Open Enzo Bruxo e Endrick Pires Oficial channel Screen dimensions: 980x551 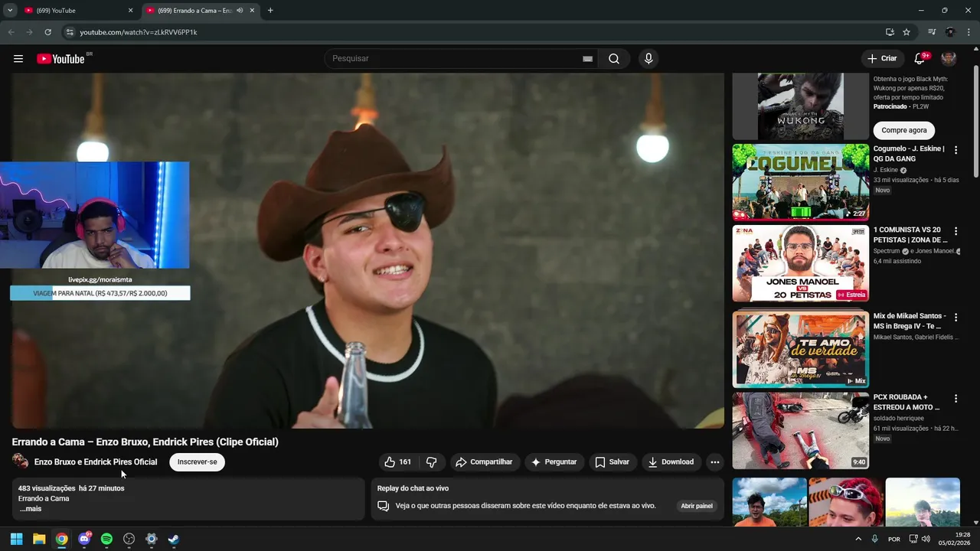coord(96,462)
